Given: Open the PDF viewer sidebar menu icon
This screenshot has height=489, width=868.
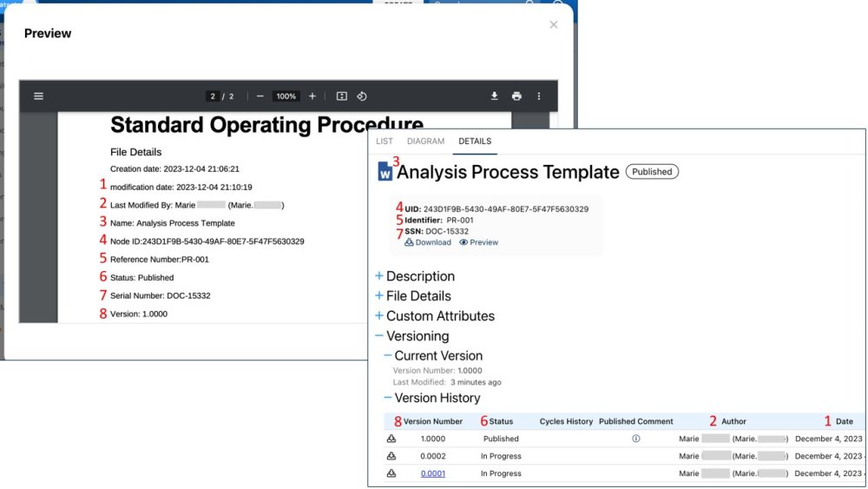Looking at the screenshot, I should [x=38, y=96].
